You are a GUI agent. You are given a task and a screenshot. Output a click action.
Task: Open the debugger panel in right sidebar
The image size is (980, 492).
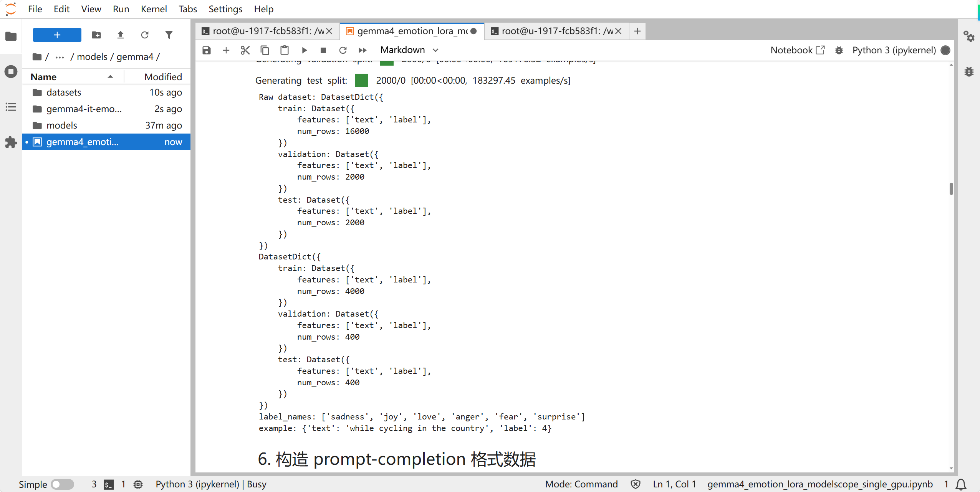pos(969,71)
